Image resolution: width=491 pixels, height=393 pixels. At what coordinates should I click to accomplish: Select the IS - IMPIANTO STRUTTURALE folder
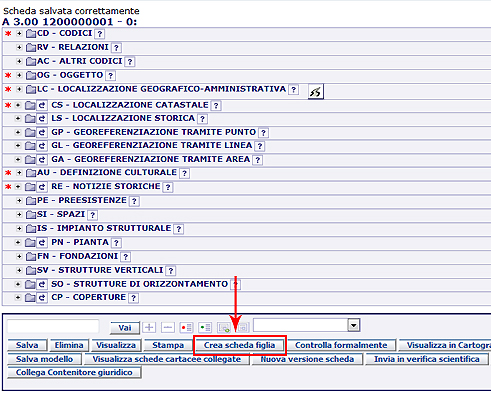click(x=31, y=228)
